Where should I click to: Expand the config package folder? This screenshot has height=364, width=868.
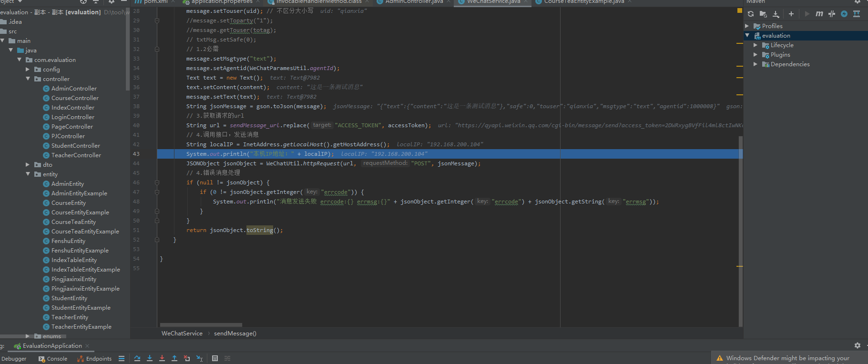click(28, 70)
